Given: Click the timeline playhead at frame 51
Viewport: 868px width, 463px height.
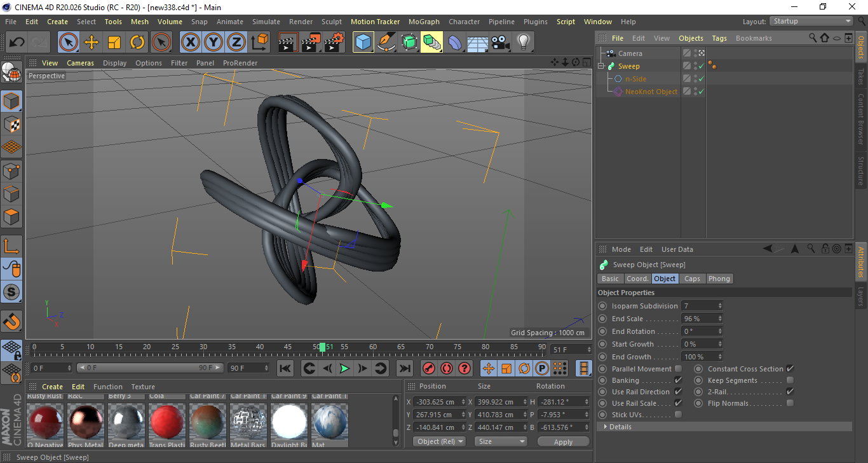Looking at the screenshot, I should click(323, 347).
